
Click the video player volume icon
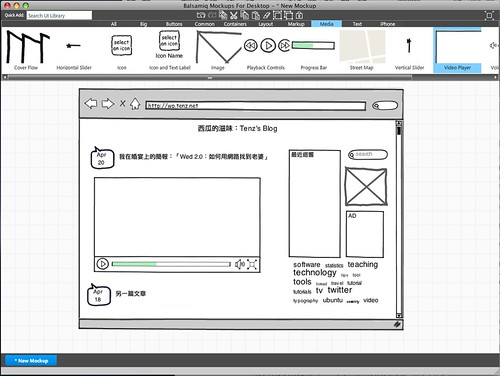(x=240, y=264)
